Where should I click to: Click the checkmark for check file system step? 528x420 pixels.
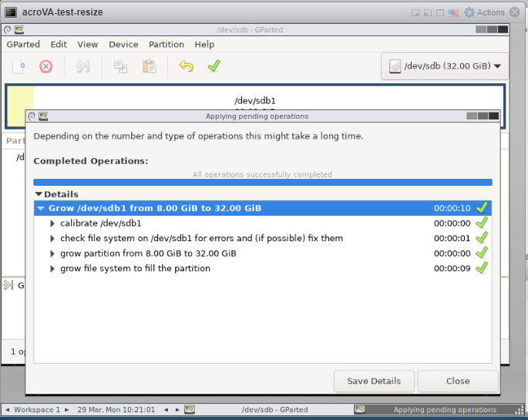click(482, 237)
